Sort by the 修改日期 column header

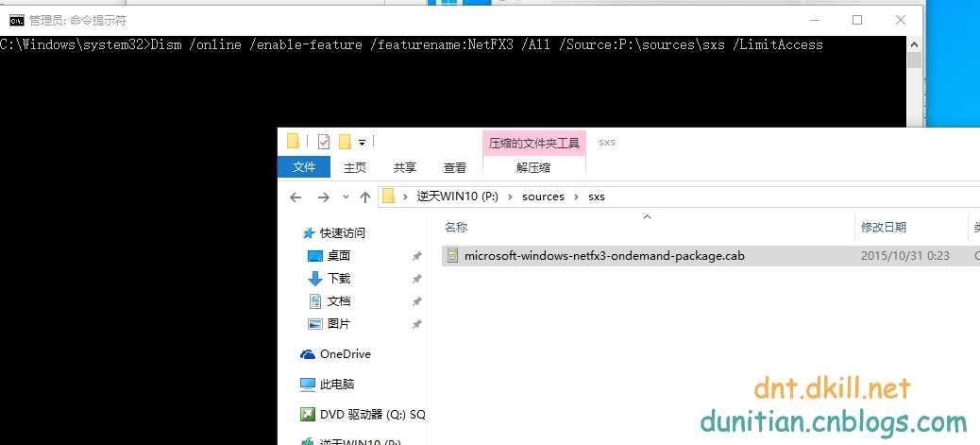[x=884, y=227]
